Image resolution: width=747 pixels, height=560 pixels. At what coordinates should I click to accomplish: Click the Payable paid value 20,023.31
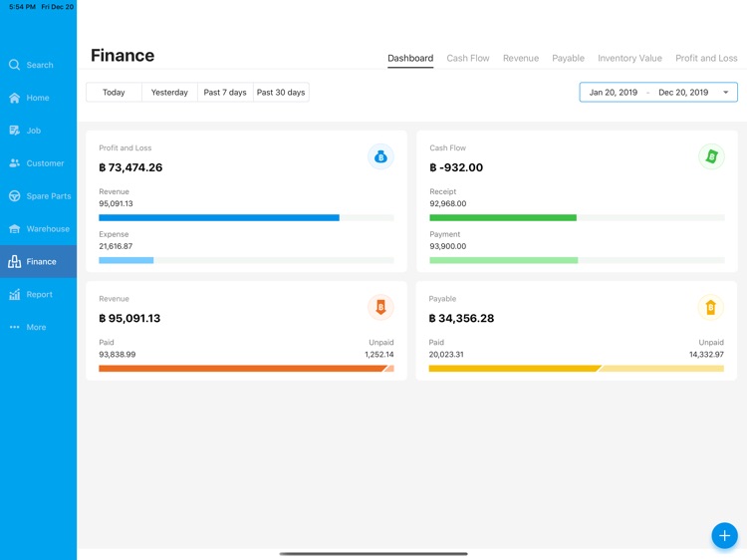point(446,355)
